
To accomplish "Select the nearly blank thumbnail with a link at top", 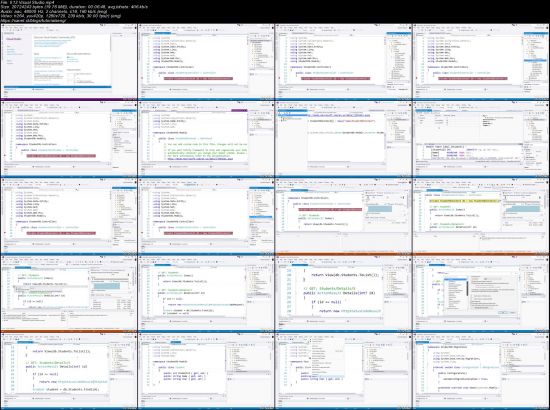I will point(343,139).
